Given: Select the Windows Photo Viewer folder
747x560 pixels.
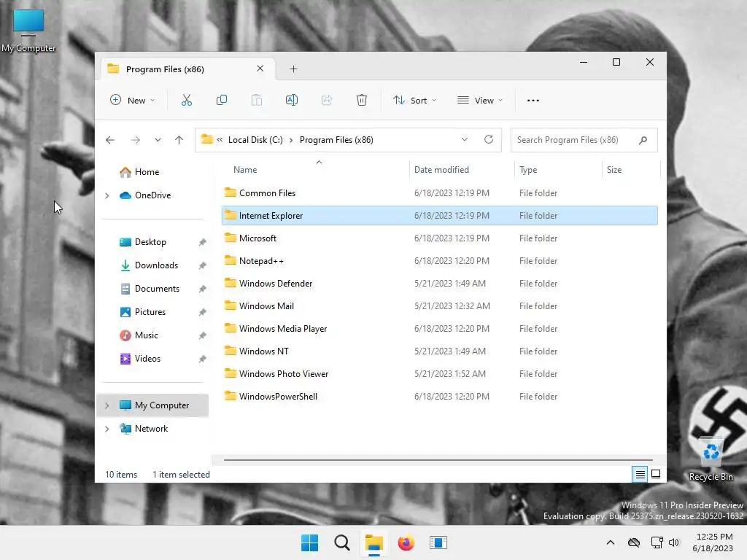Looking at the screenshot, I should [439, 374].
